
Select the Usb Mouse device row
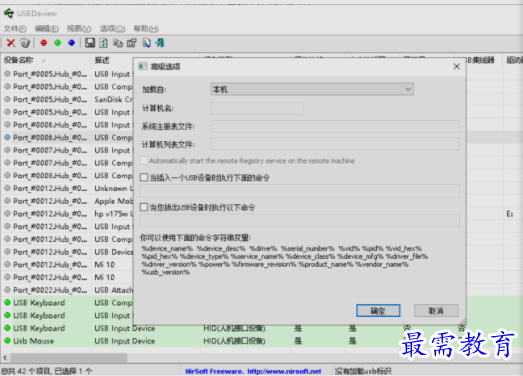[262, 341]
